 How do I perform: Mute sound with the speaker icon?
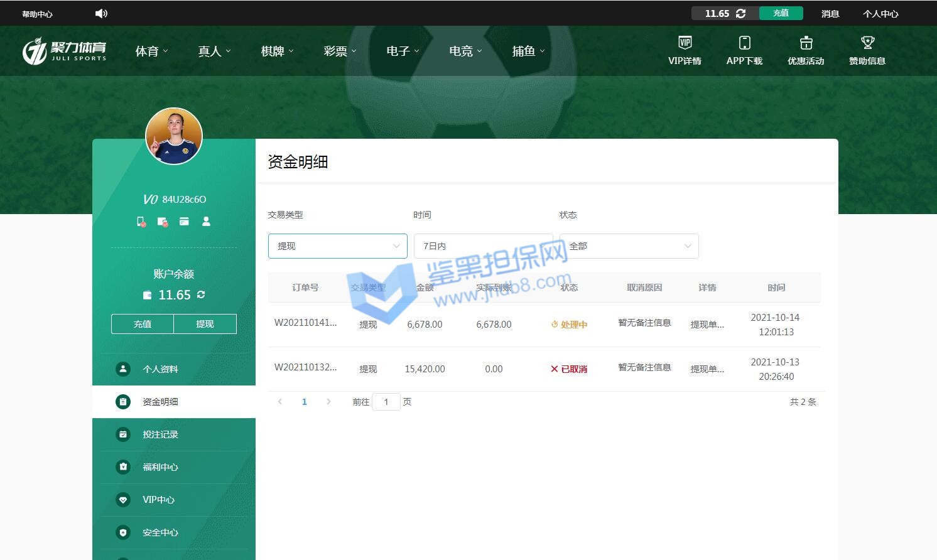click(101, 13)
